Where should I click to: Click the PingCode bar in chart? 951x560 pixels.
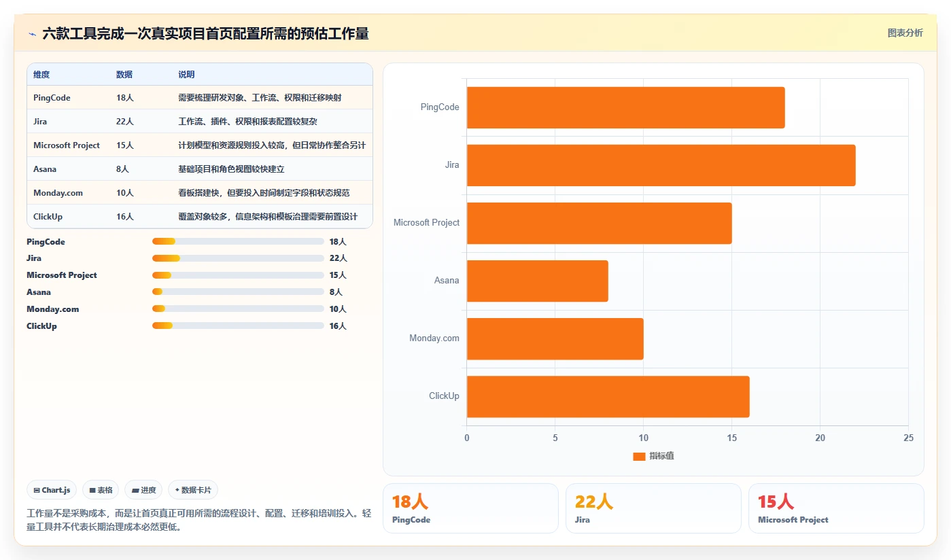[625, 107]
